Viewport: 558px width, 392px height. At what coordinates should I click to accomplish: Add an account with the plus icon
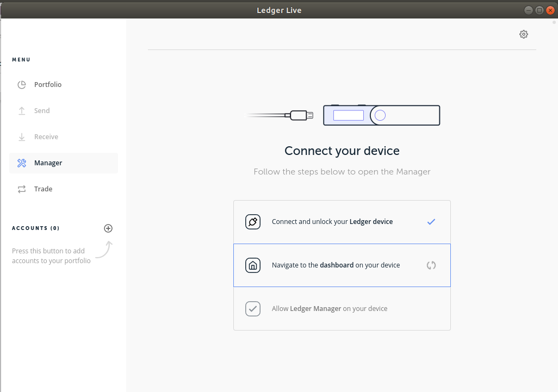[108, 228]
